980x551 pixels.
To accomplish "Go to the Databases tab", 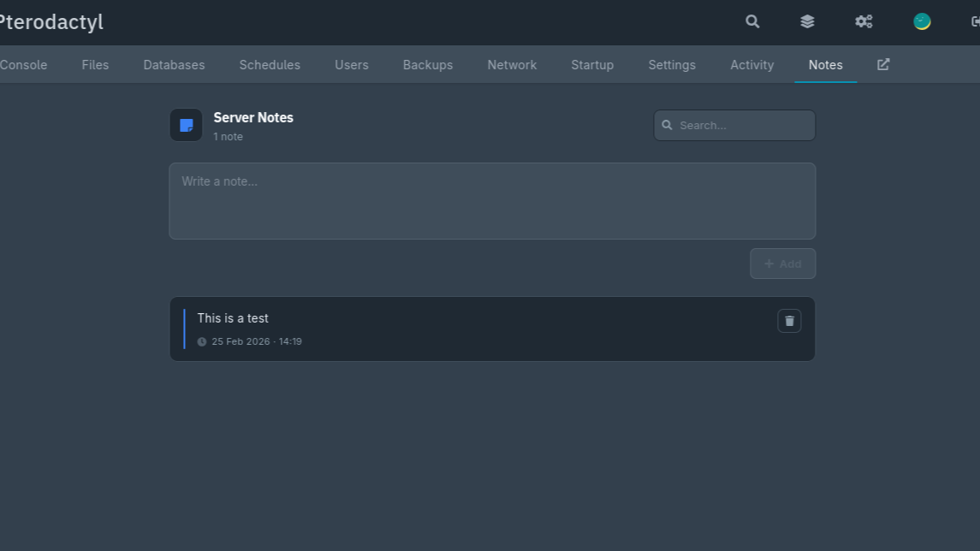I will [174, 65].
